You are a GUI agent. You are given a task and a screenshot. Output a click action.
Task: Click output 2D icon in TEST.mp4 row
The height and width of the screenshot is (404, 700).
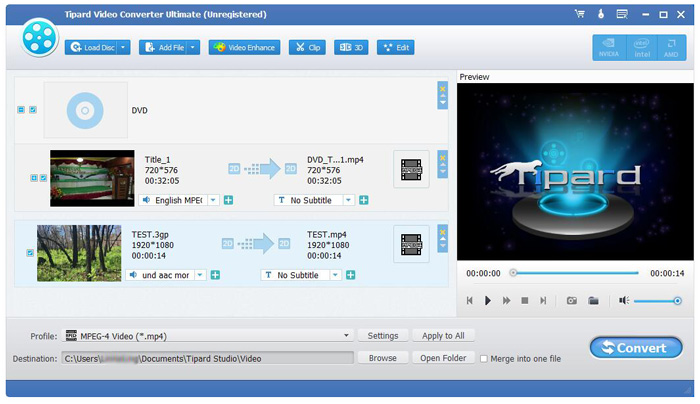(284, 244)
